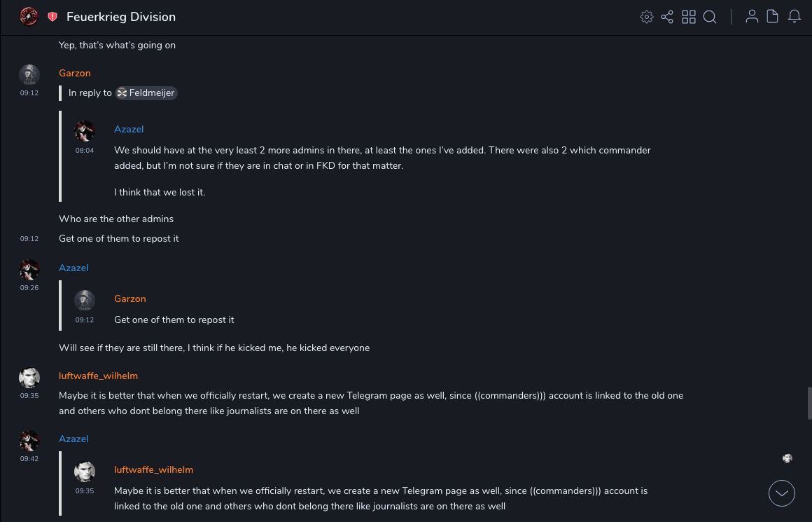This screenshot has height=522, width=812.
Task: Click luftwaffe_wilhelm's avatar at 09:35 message
Action: [x=29, y=378]
